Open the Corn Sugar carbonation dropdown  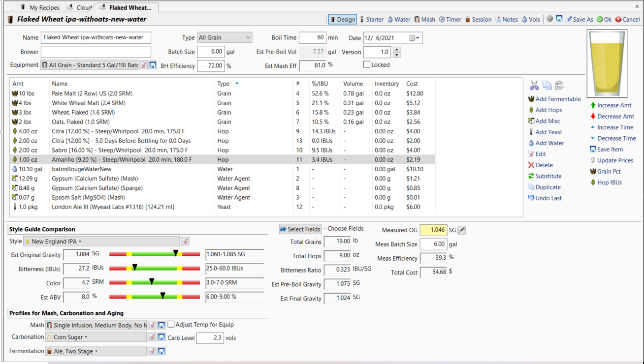(96, 337)
